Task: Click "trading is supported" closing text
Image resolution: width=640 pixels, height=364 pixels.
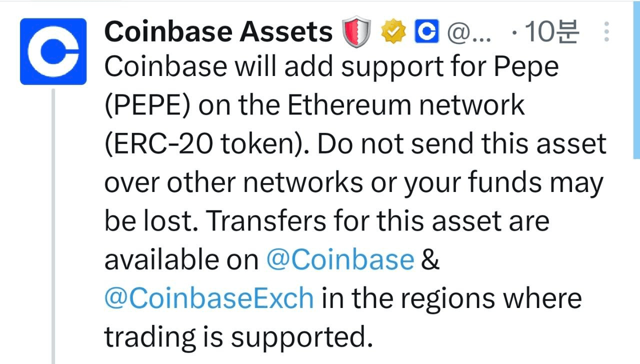Action: (239, 336)
